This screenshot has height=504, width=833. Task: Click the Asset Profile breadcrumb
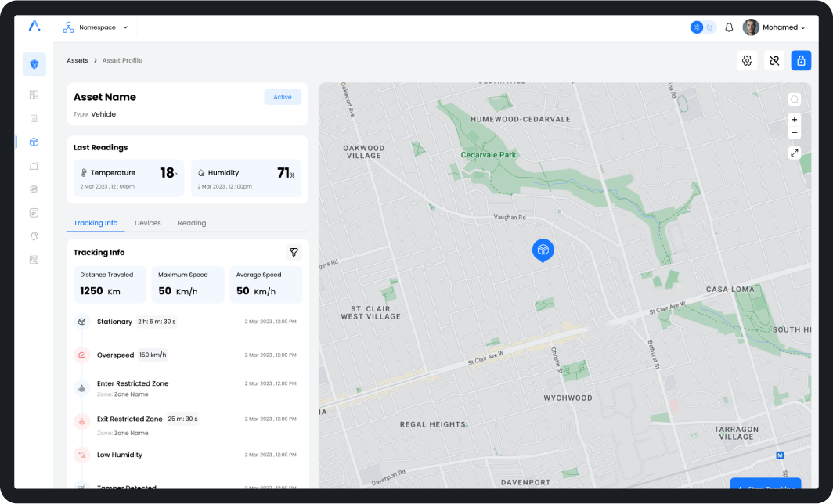point(122,60)
